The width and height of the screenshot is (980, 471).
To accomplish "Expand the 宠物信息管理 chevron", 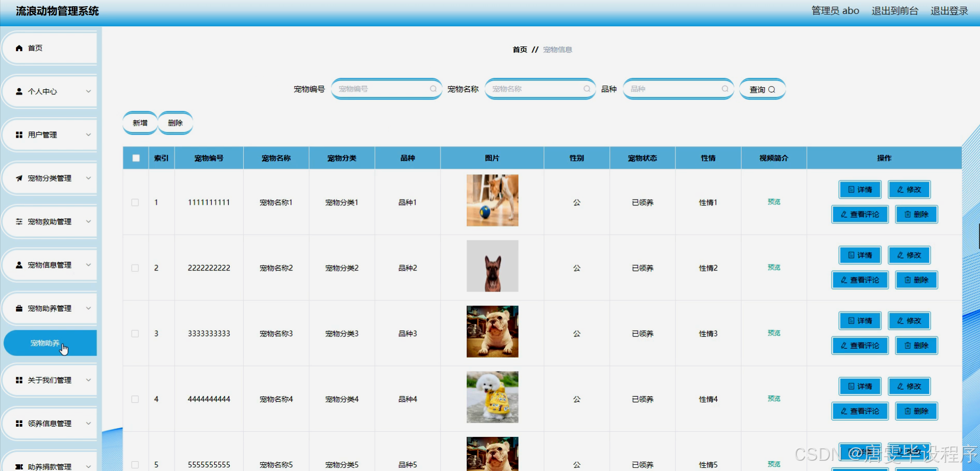I will pyautogui.click(x=88, y=265).
